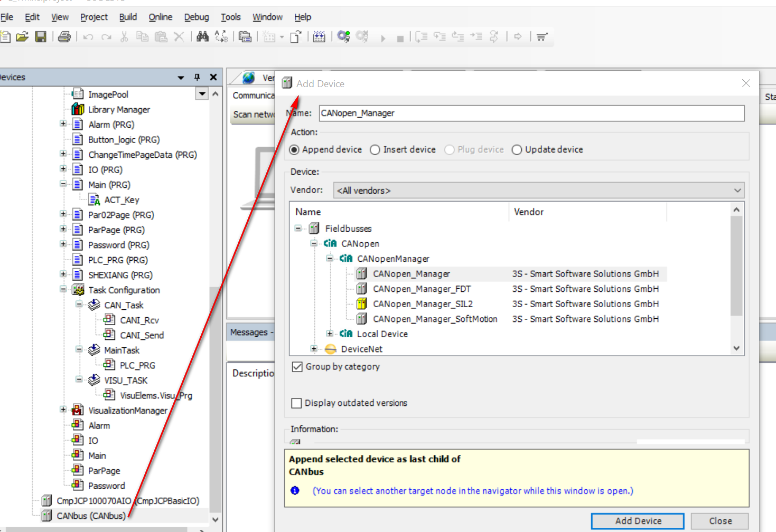The image size is (776, 532).
Task: Close the Add Device dialog via Close button
Action: click(719, 520)
